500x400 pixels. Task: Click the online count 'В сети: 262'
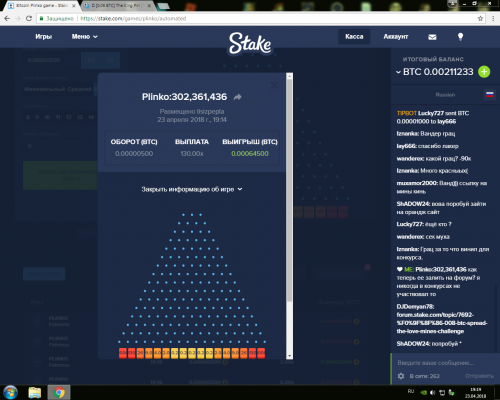click(x=425, y=376)
